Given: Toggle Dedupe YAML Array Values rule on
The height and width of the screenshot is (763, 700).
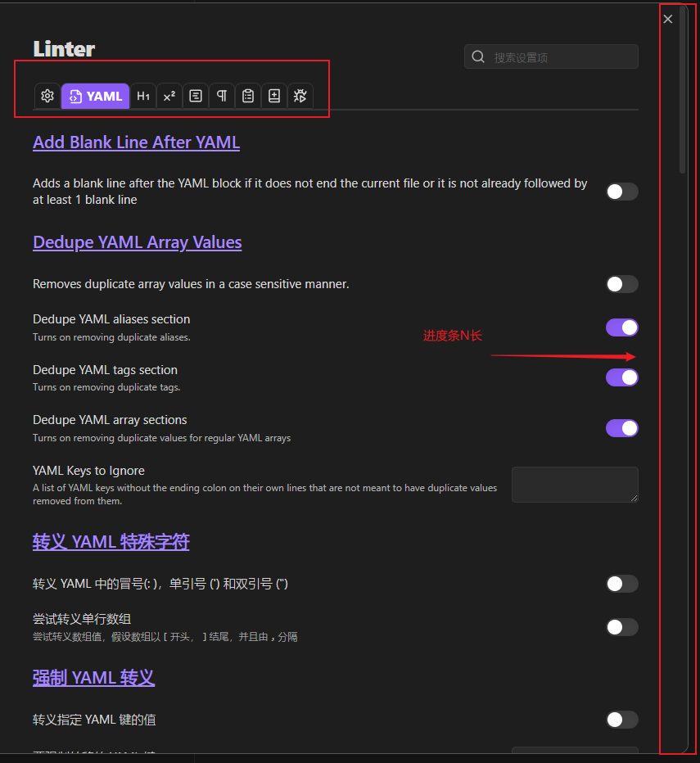Looking at the screenshot, I should [x=621, y=284].
